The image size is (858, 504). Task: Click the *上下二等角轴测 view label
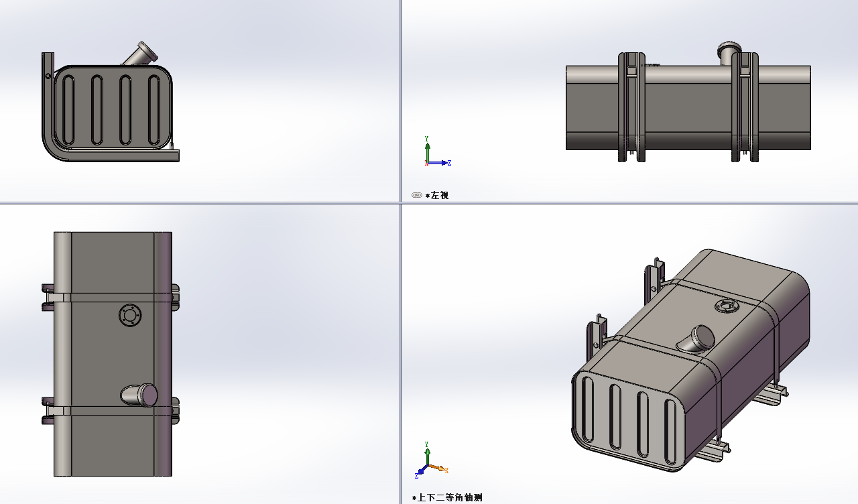click(x=446, y=497)
